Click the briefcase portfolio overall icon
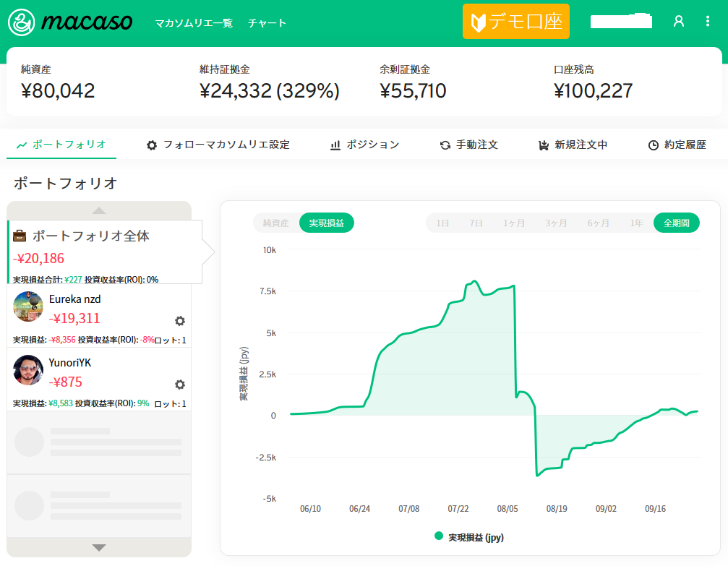 coord(20,236)
